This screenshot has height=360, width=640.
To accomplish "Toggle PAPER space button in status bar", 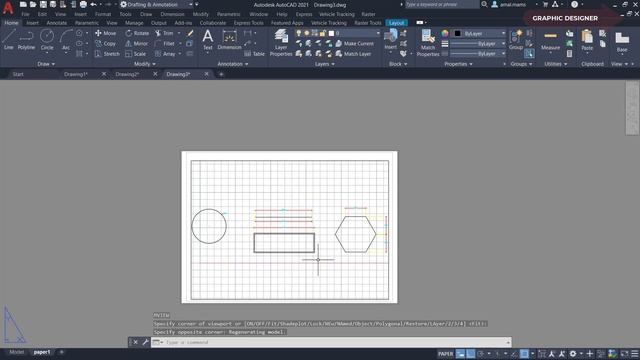I will click(x=445, y=353).
